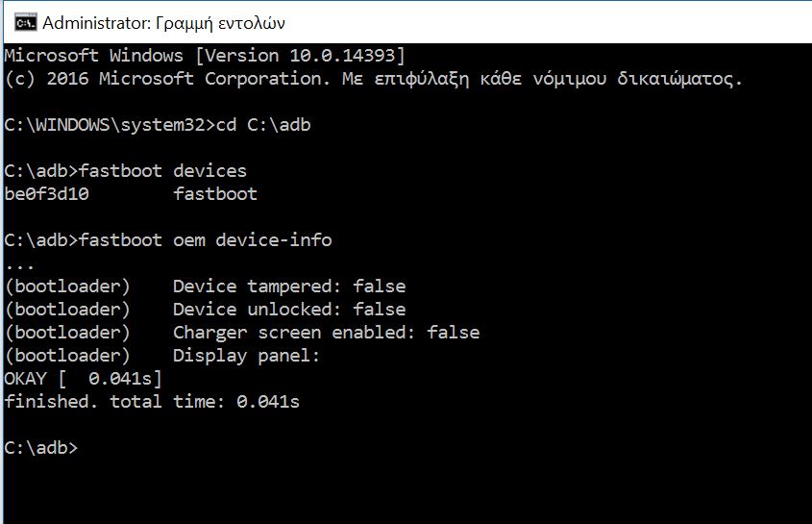Click the three-dot output line
The width and height of the screenshot is (812, 524).
coord(19,262)
